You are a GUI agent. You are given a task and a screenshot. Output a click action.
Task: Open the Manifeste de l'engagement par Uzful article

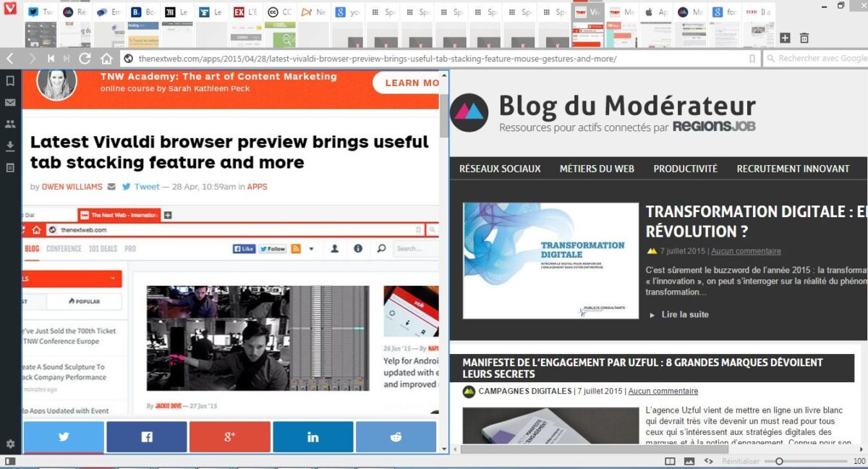pyautogui.click(x=643, y=368)
